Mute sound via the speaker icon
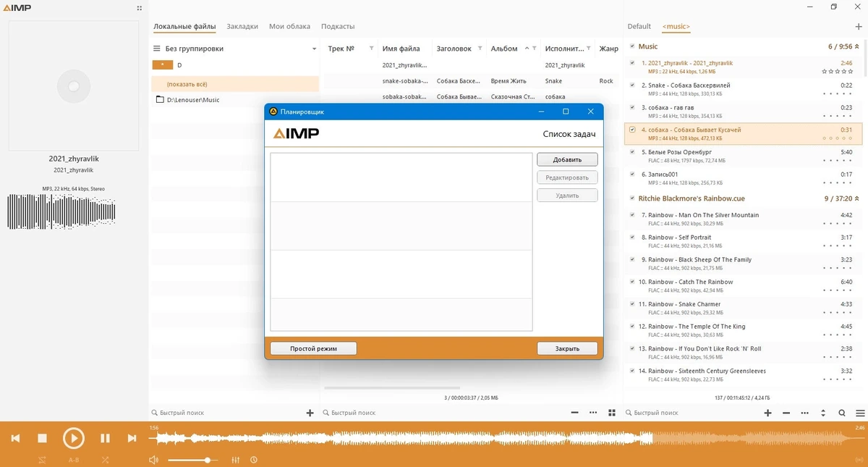868x467 pixels. click(153, 460)
